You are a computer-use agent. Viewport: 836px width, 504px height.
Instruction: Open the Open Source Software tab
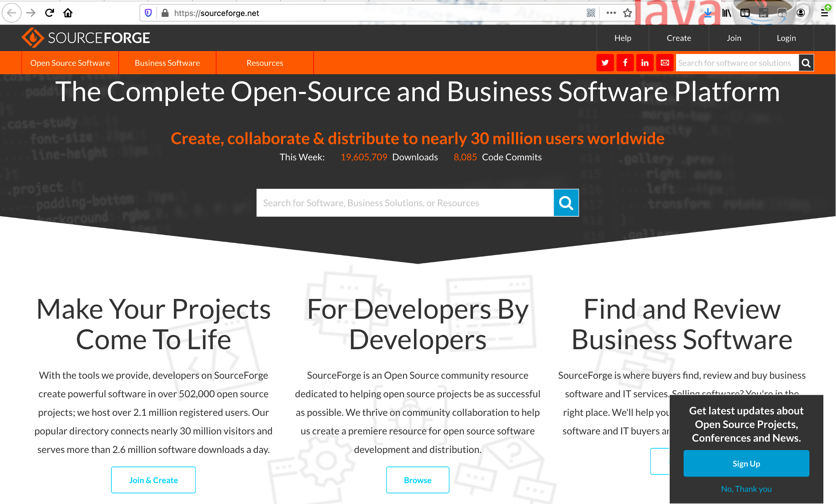[70, 63]
